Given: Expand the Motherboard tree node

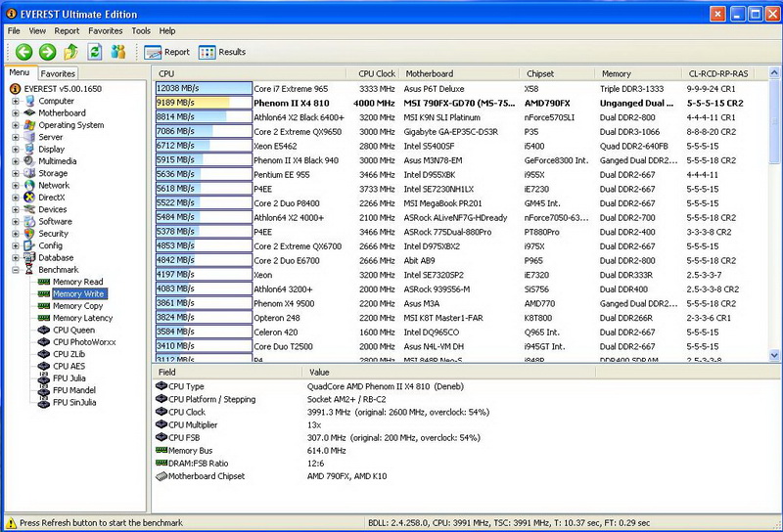Looking at the screenshot, I should click(x=16, y=112).
